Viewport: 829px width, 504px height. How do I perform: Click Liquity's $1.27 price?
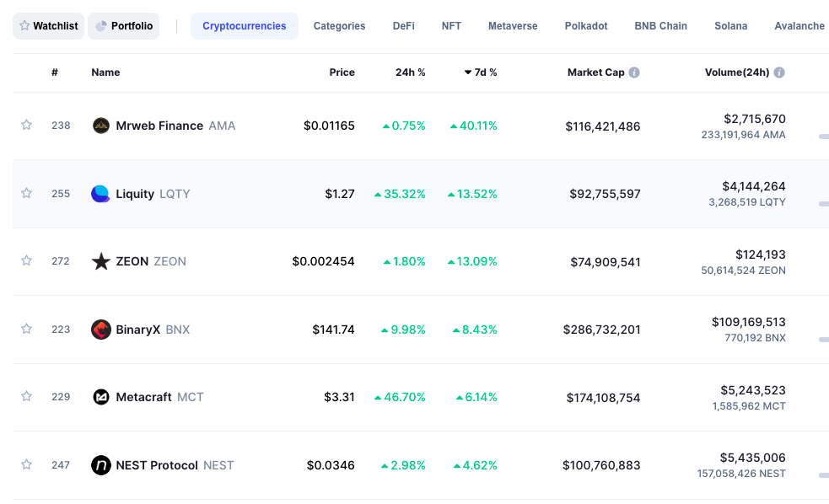[340, 194]
